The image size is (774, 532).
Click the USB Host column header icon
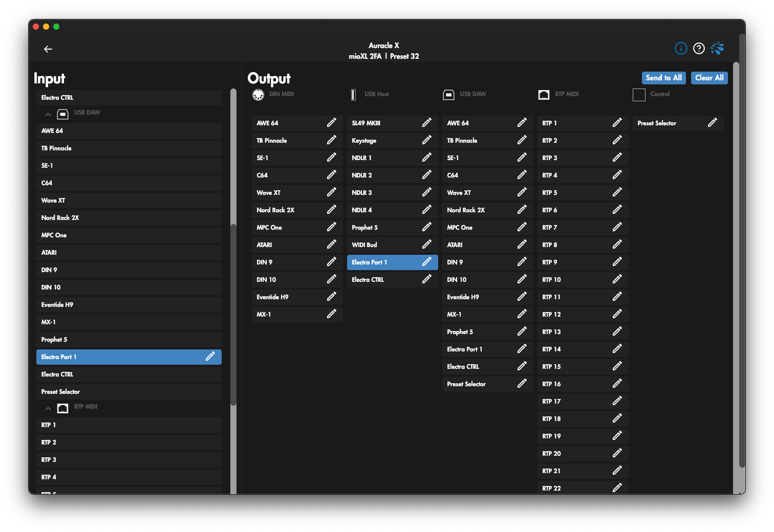353,94
